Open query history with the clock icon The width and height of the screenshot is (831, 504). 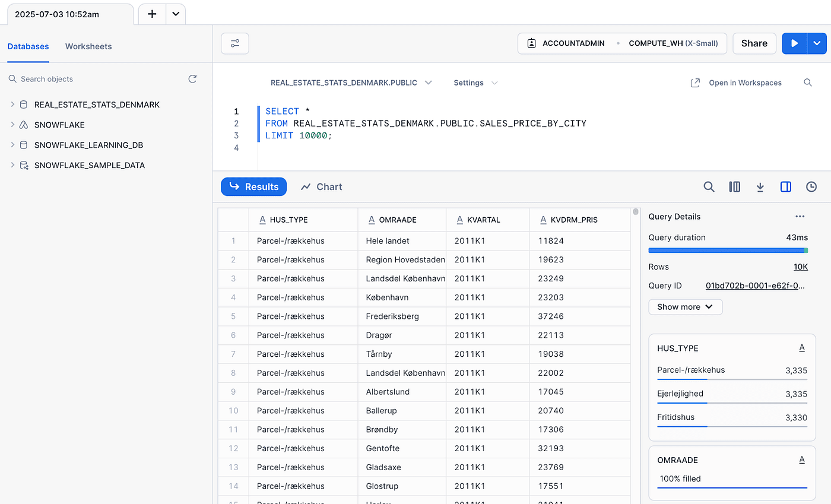point(811,187)
